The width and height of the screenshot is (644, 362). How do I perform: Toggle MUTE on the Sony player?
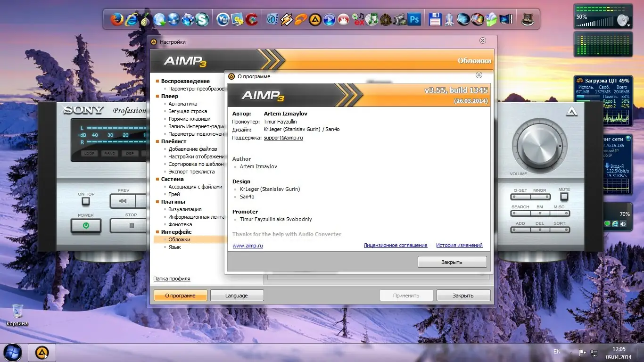[x=564, y=197]
